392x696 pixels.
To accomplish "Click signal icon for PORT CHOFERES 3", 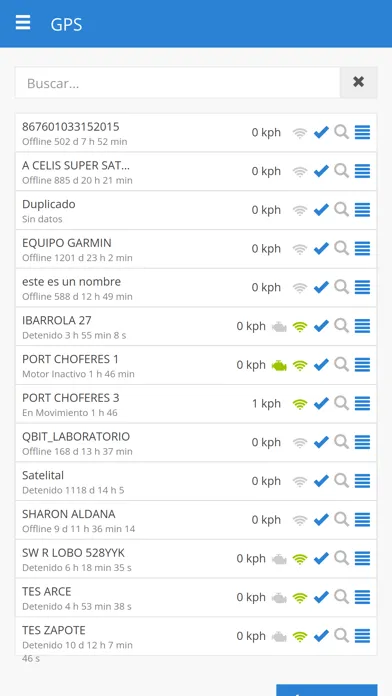I will (300, 404).
